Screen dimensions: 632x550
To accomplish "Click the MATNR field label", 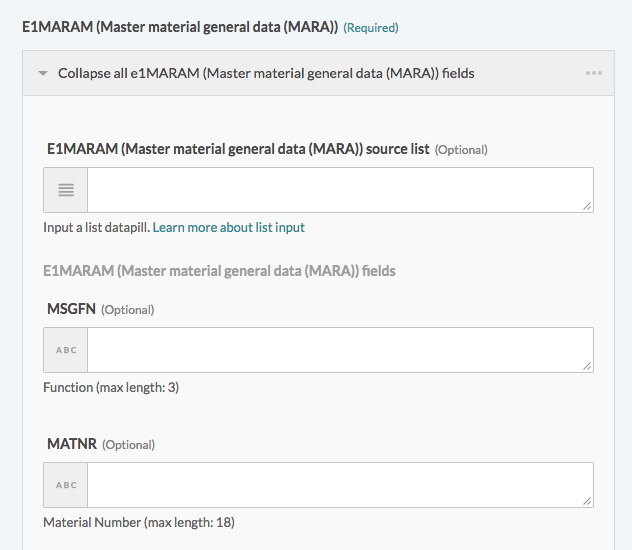I will point(72,444).
